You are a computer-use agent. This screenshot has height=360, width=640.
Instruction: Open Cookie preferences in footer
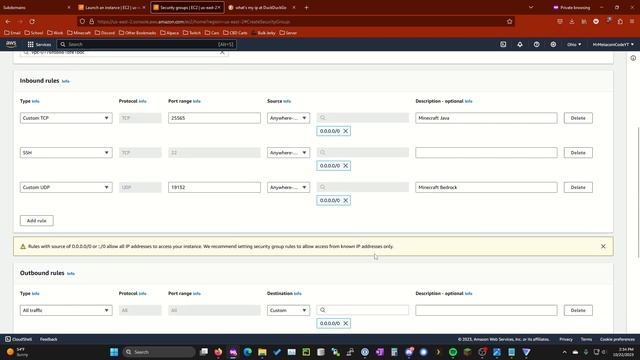[x=617, y=339]
